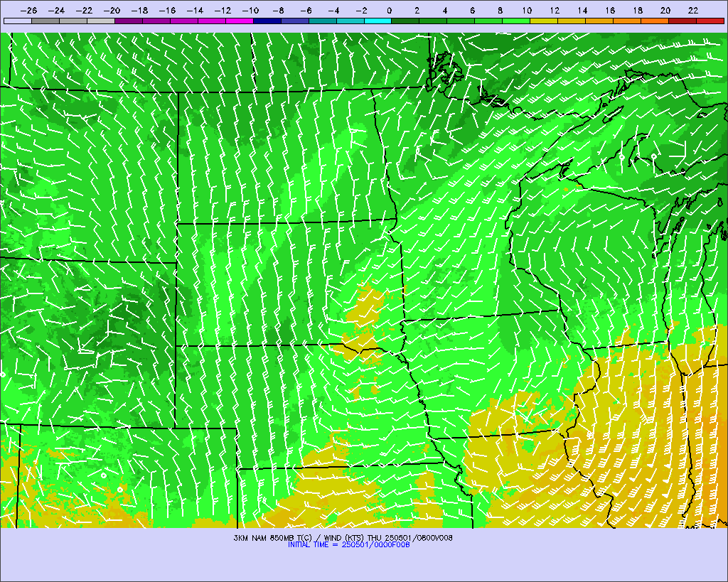Click the magenta swatch between -16 and -14

click(x=184, y=21)
